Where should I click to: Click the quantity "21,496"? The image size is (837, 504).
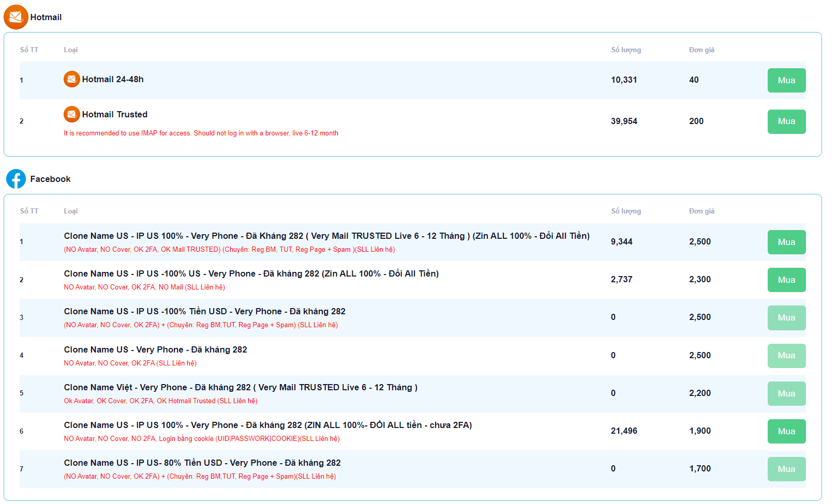624,431
